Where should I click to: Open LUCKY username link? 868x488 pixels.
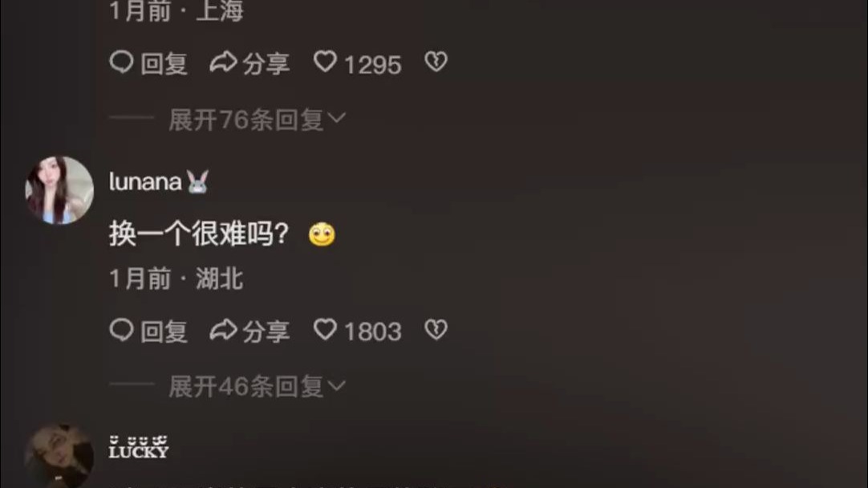pos(139,448)
